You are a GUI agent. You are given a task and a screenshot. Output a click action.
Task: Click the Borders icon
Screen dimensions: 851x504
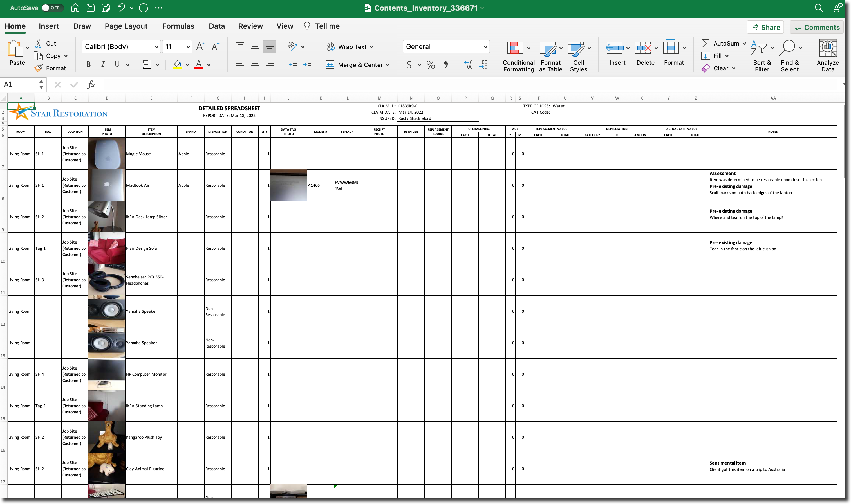pos(147,64)
